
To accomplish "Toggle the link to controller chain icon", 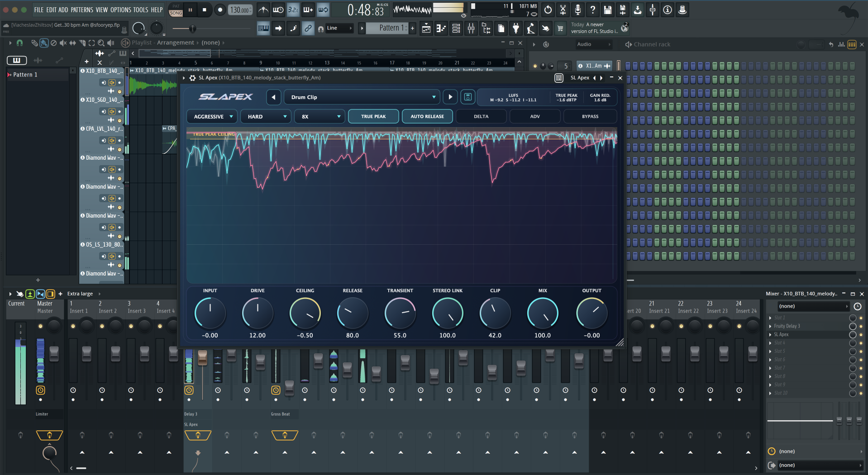I will click(x=308, y=28).
